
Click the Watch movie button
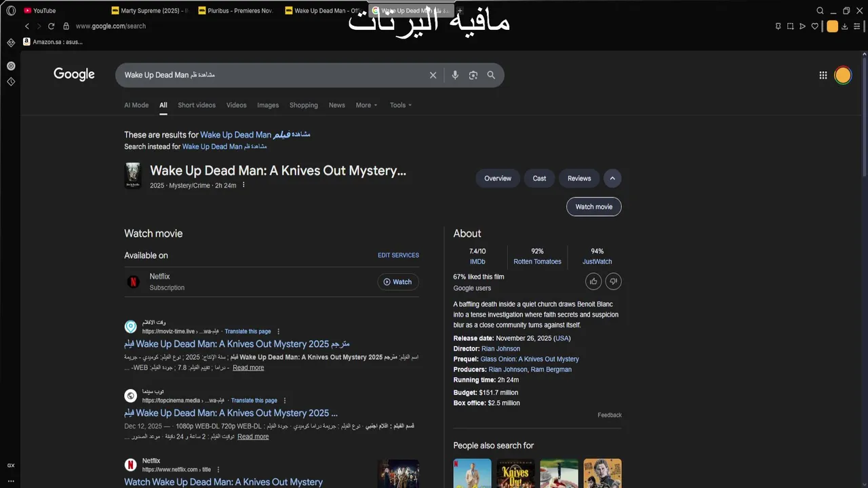click(594, 207)
